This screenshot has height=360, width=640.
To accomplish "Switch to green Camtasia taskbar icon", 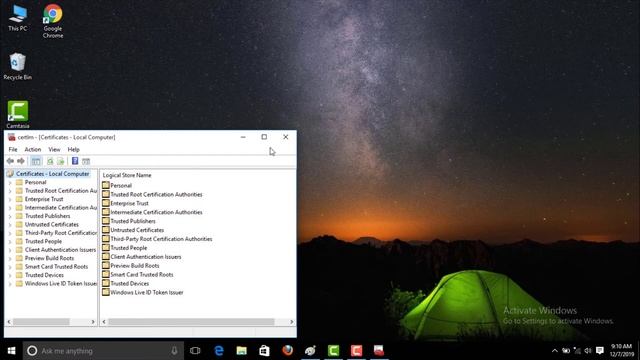I will pos(333,351).
